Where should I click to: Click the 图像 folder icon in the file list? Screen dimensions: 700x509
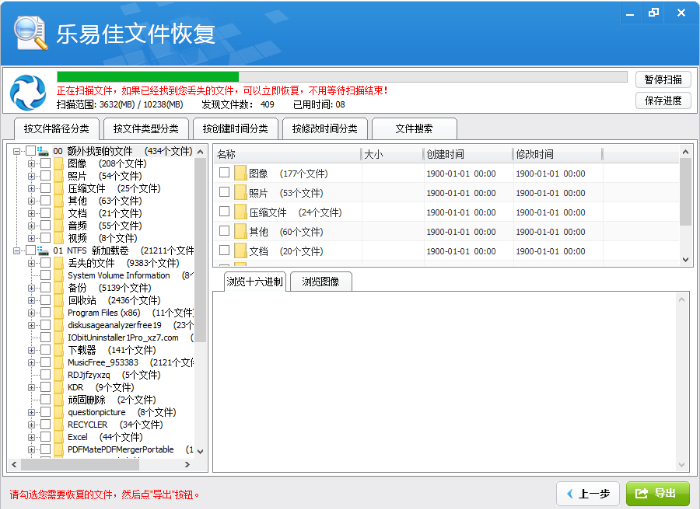240,173
